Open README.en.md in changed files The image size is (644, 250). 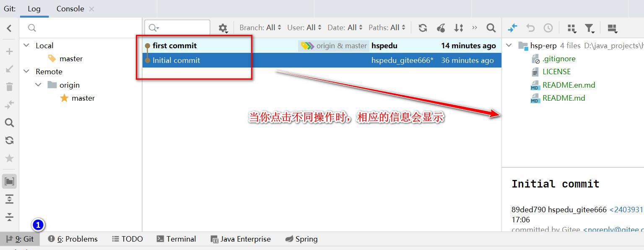tap(569, 85)
